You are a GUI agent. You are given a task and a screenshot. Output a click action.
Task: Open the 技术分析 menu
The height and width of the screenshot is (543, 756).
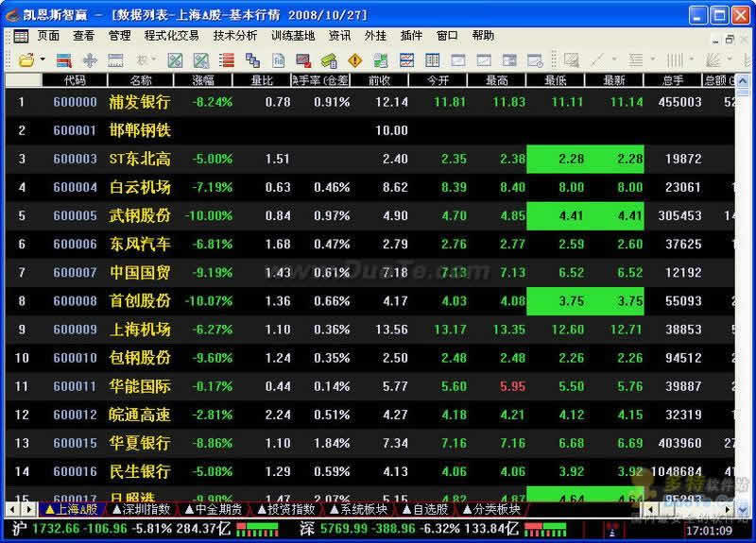(235, 36)
